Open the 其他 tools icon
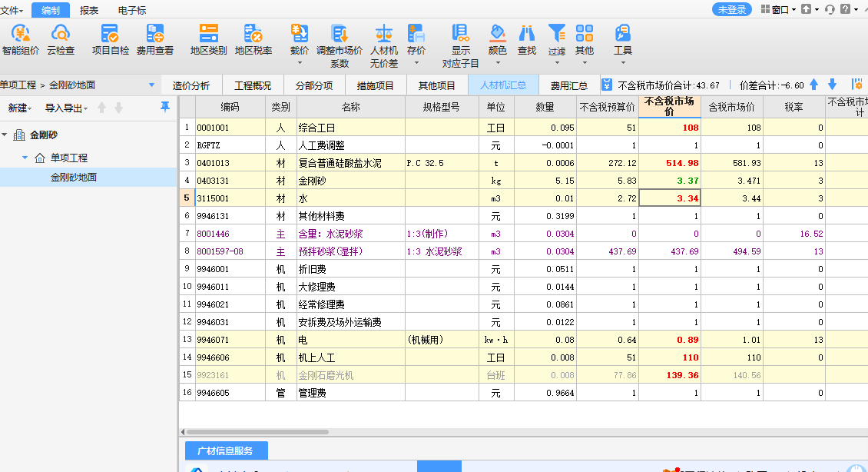This screenshot has height=472, width=868. coord(584,33)
